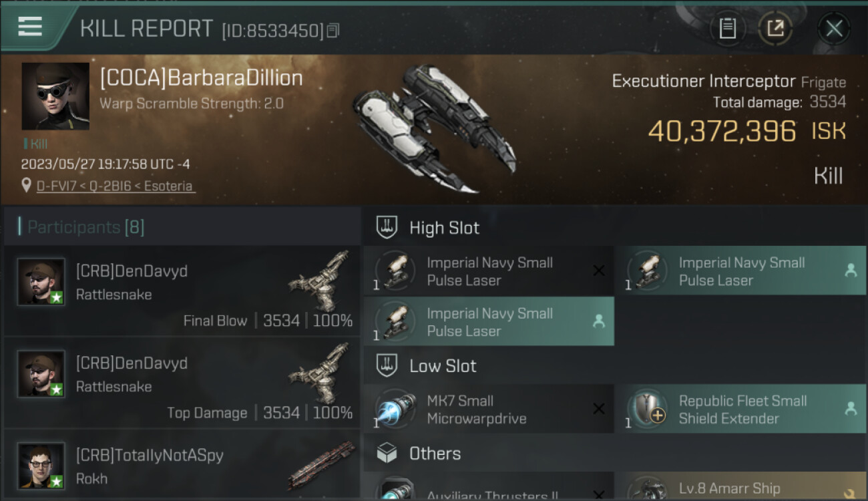Image resolution: width=868 pixels, height=501 pixels.
Task: Open the hamburger menu
Action: [30, 26]
